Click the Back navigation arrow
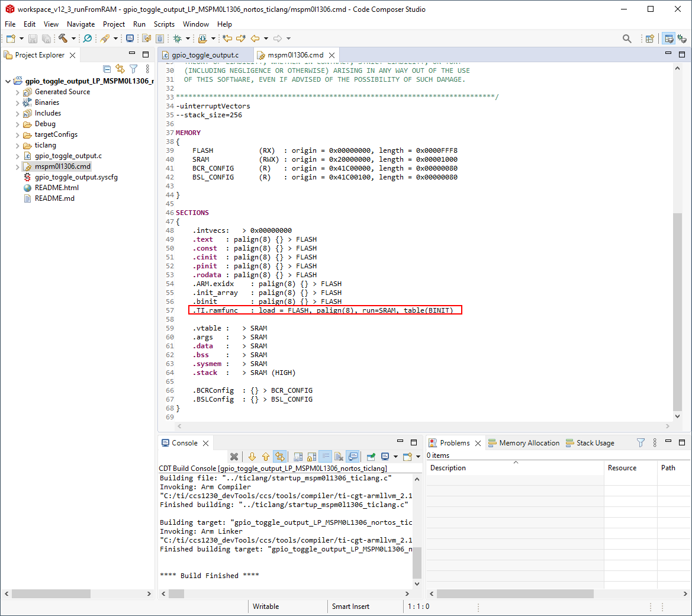This screenshot has width=692, height=616. 255,38
